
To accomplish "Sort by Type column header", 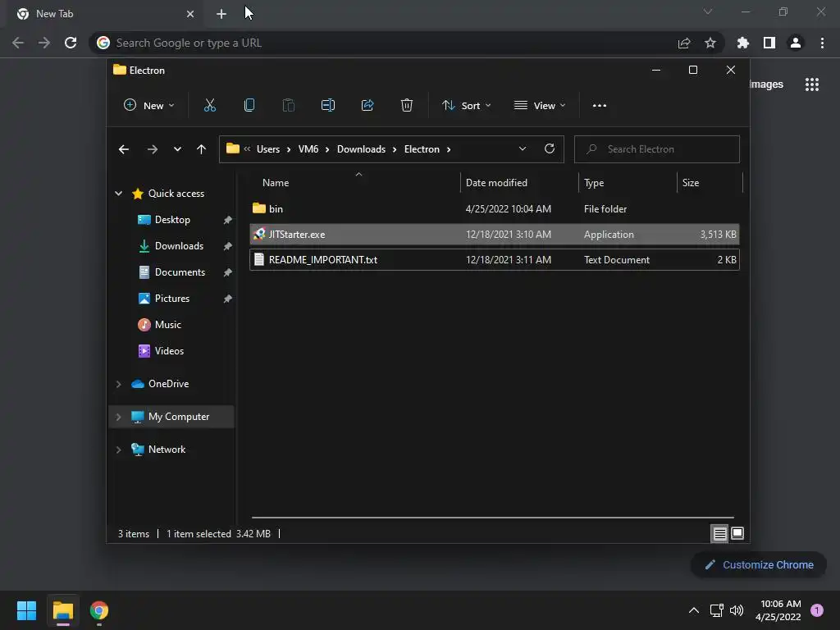I will 628,183.
